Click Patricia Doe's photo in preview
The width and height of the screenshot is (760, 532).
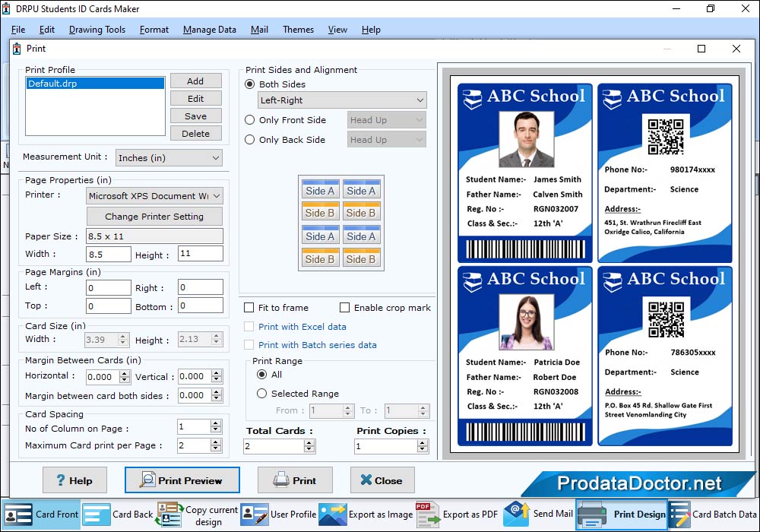tap(526, 322)
